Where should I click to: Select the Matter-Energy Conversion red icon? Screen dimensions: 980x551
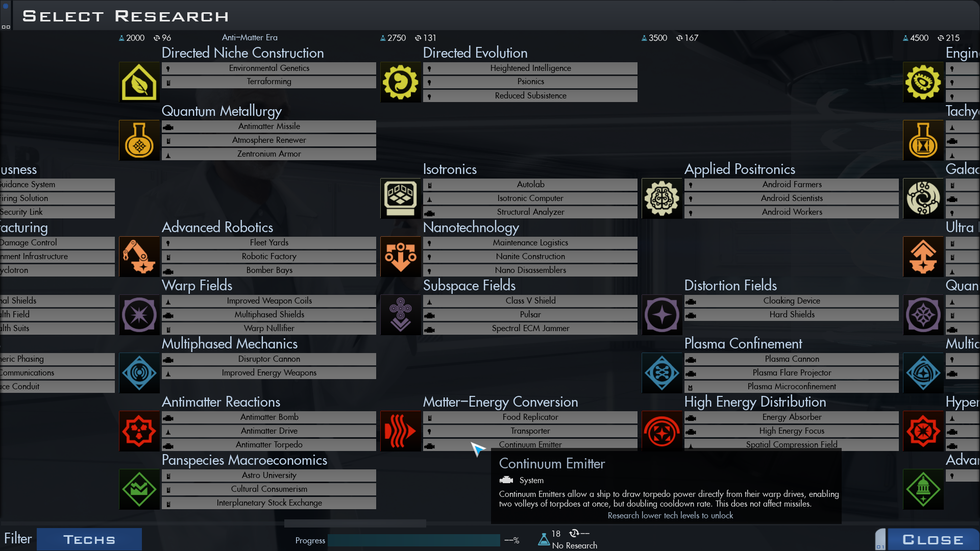pyautogui.click(x=401, y=431)
